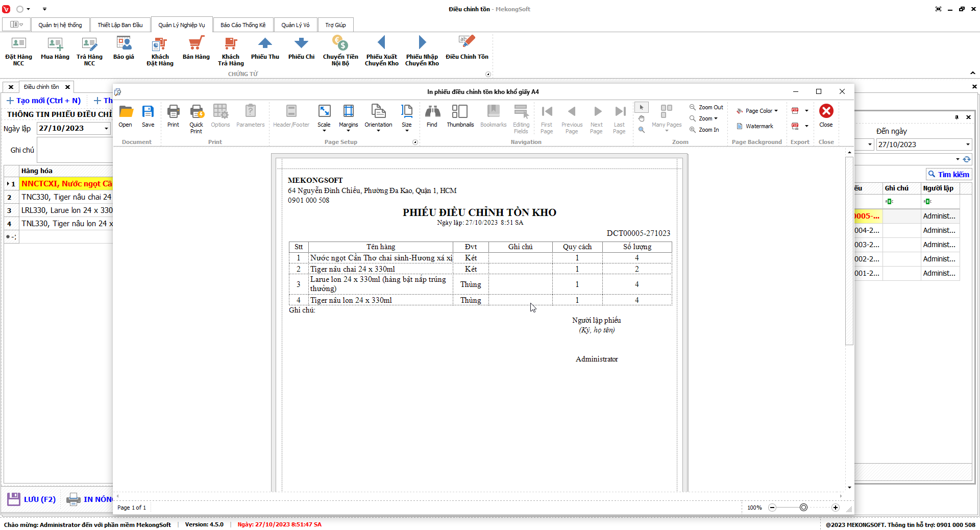
Task: Click the Bán Hàng cart icon
Action: tap(196, 49)
